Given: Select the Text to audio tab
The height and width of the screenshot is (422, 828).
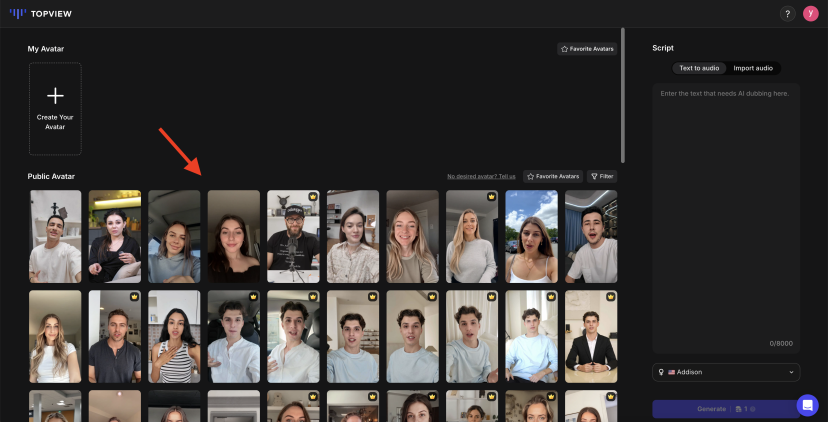Looking at the screenshot, I should [x=699, y=68].
